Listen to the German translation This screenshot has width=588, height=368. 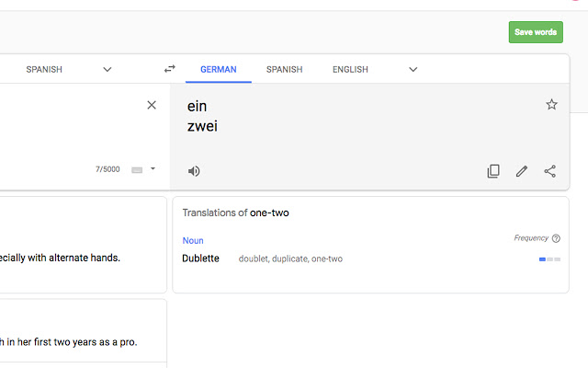194,171
